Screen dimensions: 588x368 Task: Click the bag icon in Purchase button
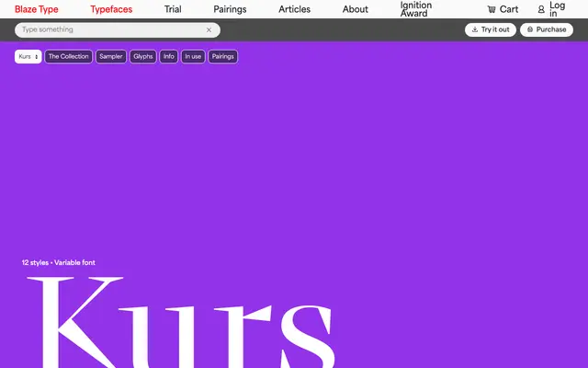(x=530, y=29)
